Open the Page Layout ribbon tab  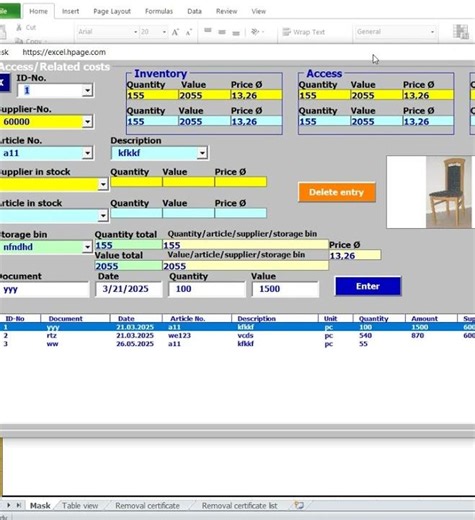[112, 11]
